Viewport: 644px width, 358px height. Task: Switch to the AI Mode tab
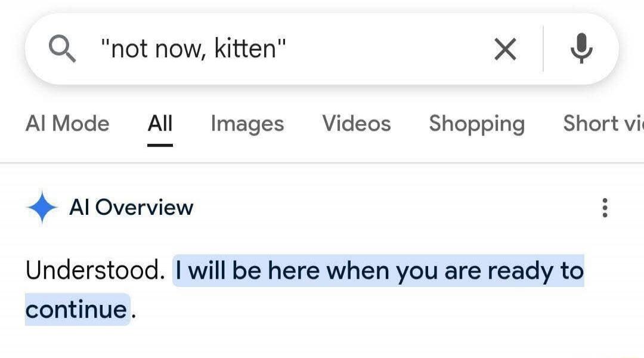tap(67, 124)
